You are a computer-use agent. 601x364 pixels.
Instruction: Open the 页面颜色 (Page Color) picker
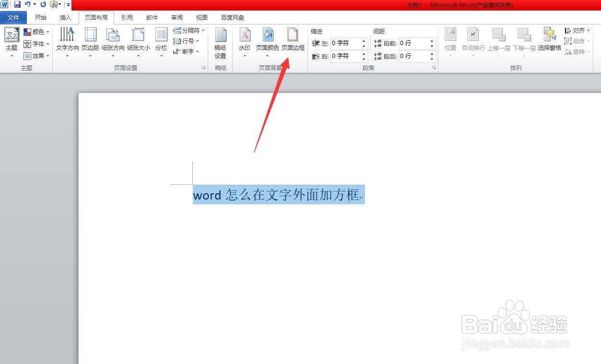pos(267,43)
